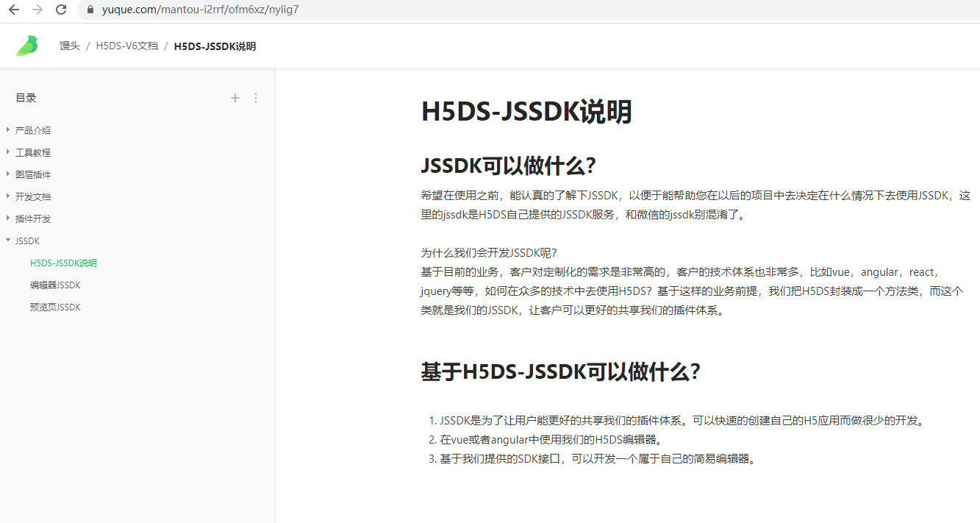The image size is (980, 523).
Task: Open the 馒头 breadcrumb link
Action: [x=70, y=46]
